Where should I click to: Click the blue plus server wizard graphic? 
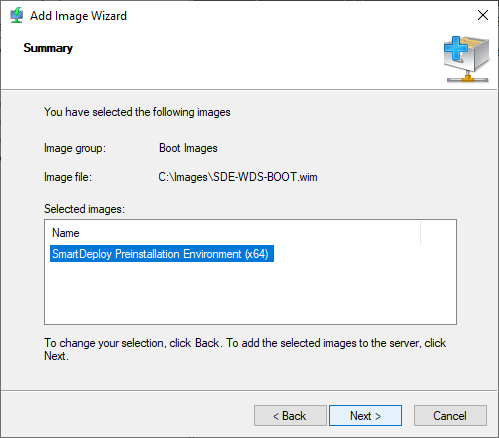tap(467, 59)
